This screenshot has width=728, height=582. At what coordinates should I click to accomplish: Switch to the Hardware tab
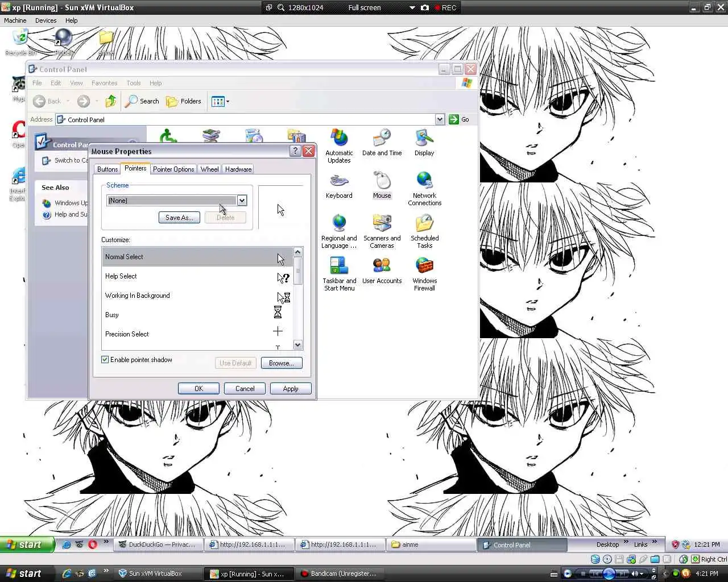pyautogui.click(x=238, y=169)
